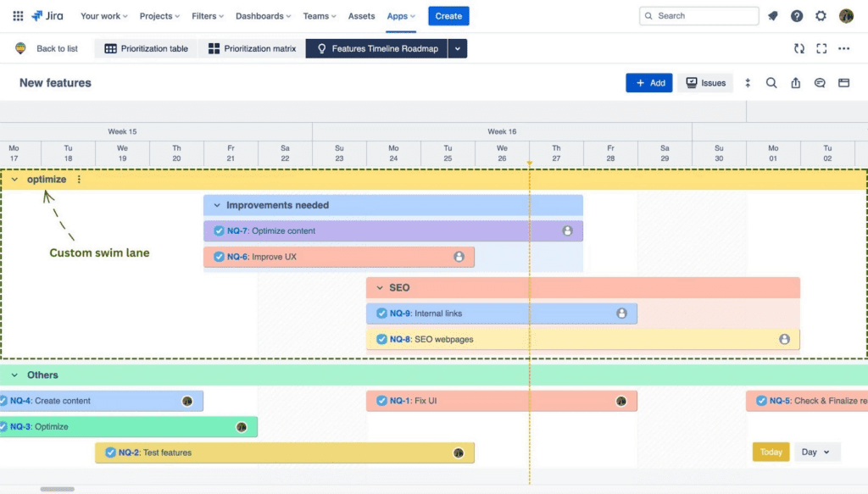Click the Add button
This screenshot has height=494, width=868.
coord(648,83)
